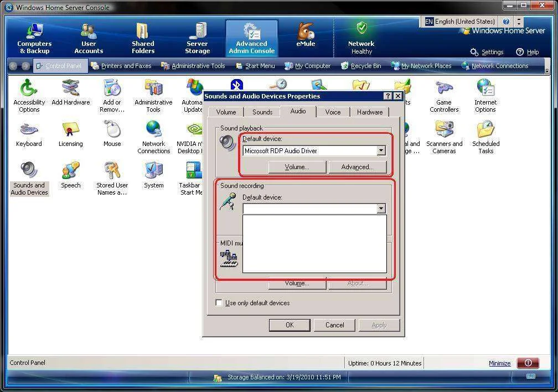Select Sounds and Audio Devices icon

pyautogui.click(x=29, y=179)
